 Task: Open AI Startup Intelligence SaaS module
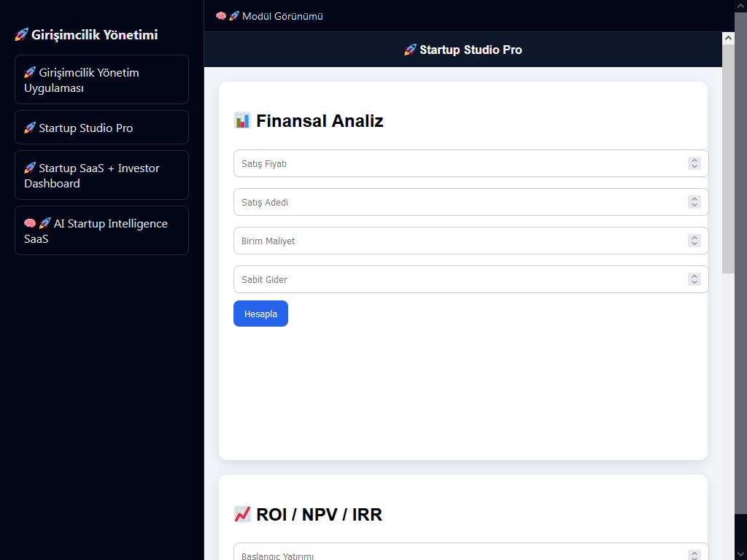pyautogui.click(x=101, y=230)
